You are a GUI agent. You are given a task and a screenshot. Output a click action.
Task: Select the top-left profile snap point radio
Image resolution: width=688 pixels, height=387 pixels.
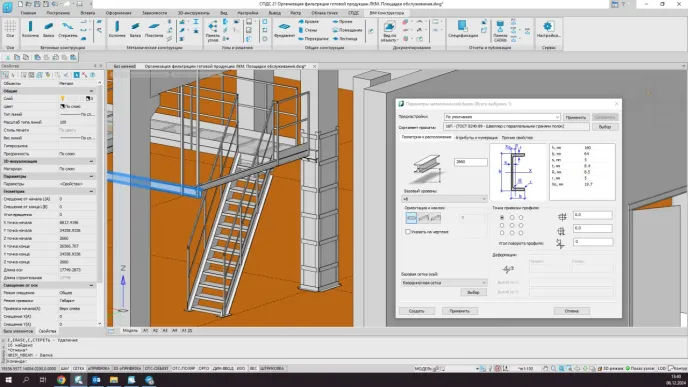pos(502,218)
